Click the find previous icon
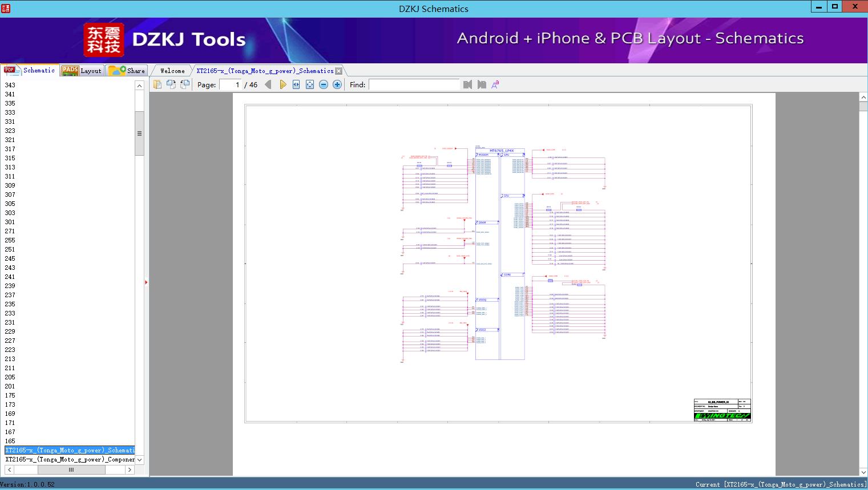 point(468,84)
